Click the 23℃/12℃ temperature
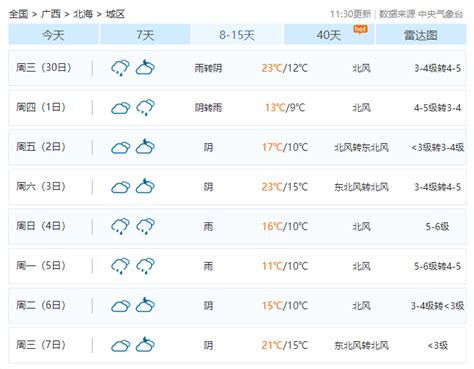The image size is (474, 369). [285, 68]
